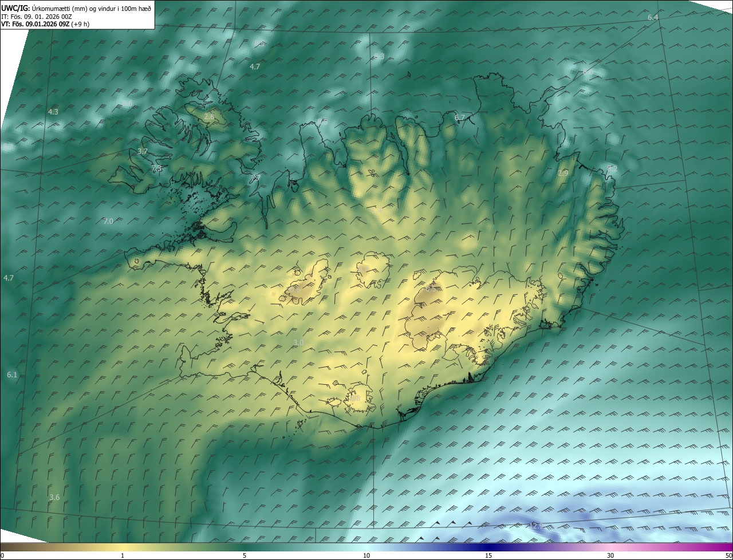The image size is (733, 560).
Task: Click the 'UWC/IG' map title line
Action: 76,8
